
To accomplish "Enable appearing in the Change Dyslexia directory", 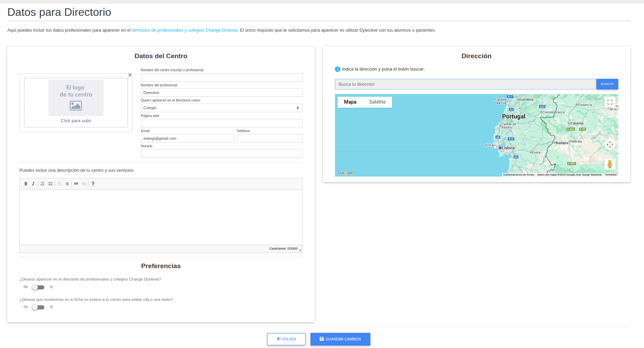I will 38,287.
